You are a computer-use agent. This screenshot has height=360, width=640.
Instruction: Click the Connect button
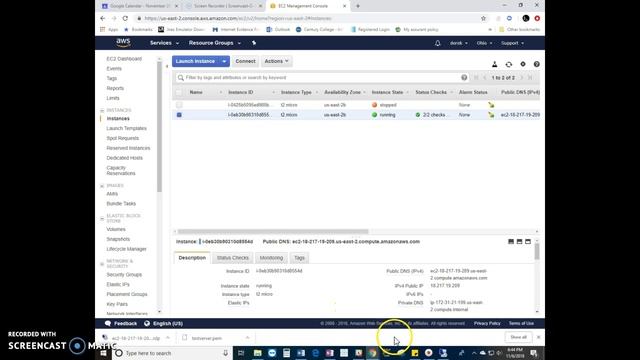click(245, 61)
